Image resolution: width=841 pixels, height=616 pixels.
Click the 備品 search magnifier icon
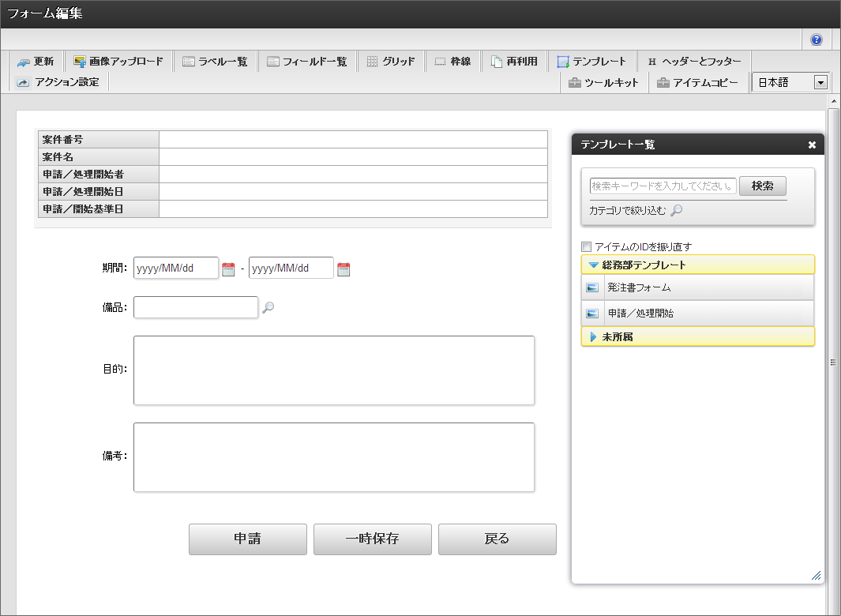(x=268, y=308)
